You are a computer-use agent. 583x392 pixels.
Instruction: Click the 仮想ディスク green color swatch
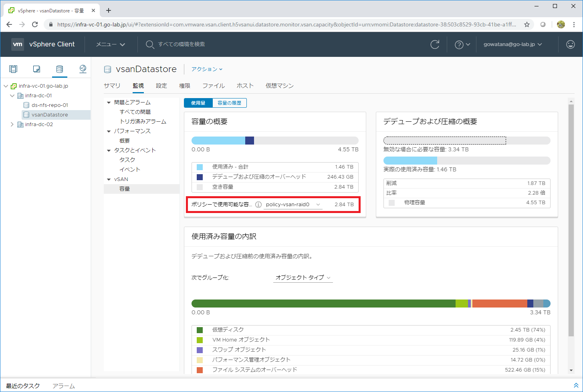click(x=200, y=330)
